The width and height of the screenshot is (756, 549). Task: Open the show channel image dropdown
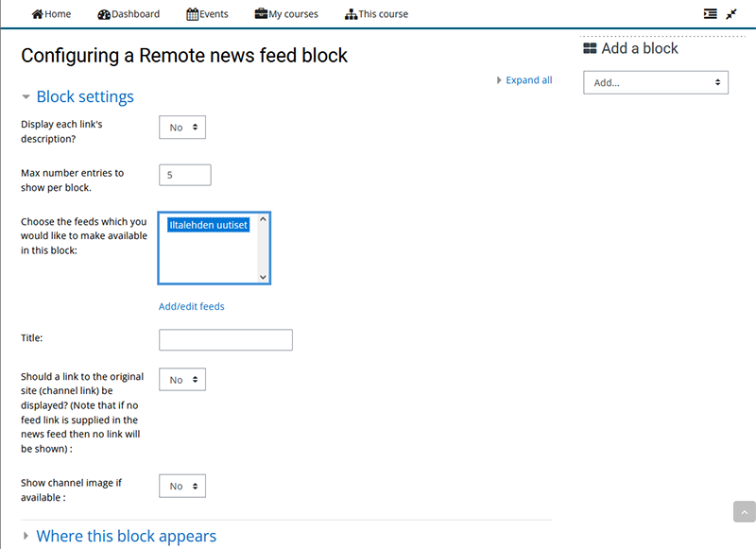click(x=181, y=486)
